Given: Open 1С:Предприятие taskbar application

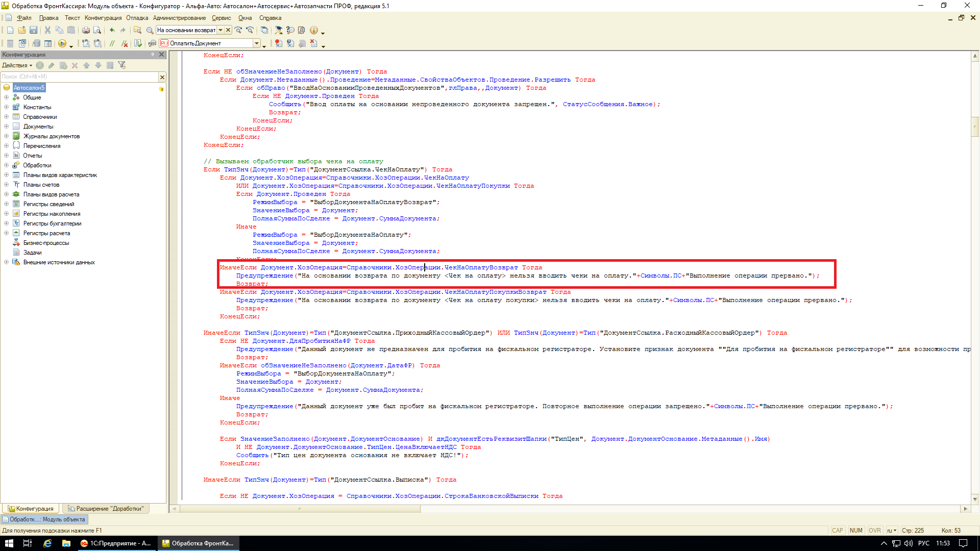Looking at the screenshot, I should pyautogui.click(x=116, y=543).
